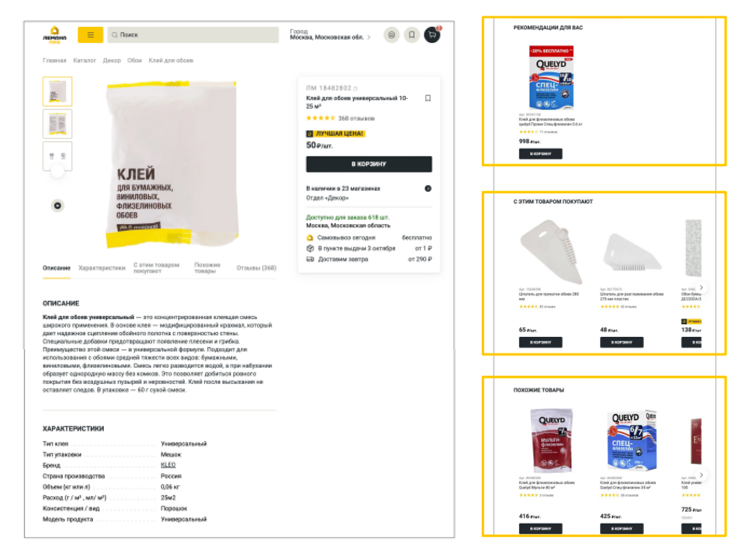Open the yellow hamburger catalog menu
The image size is (753, 560).
tap(90, 35)
